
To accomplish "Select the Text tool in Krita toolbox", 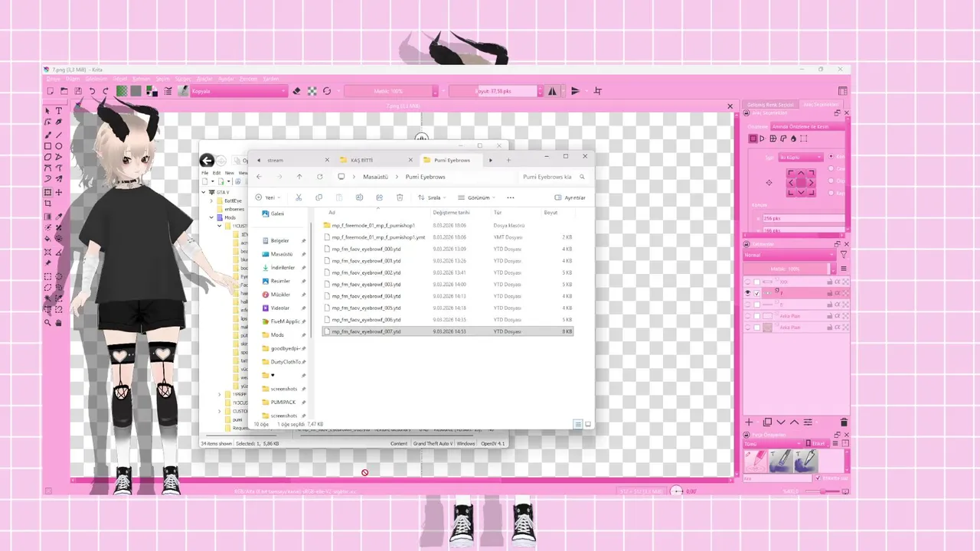I will (x=59, y=112).
